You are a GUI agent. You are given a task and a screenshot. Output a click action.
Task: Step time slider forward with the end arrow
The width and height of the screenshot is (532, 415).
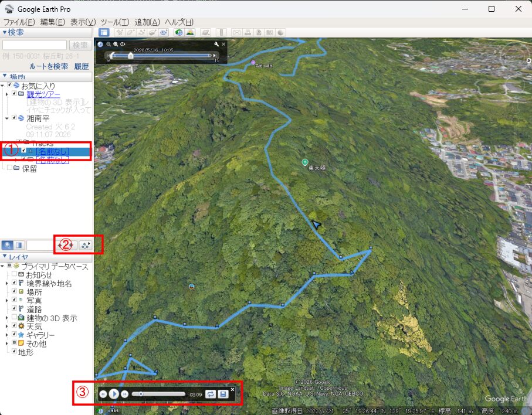[215, 55]
